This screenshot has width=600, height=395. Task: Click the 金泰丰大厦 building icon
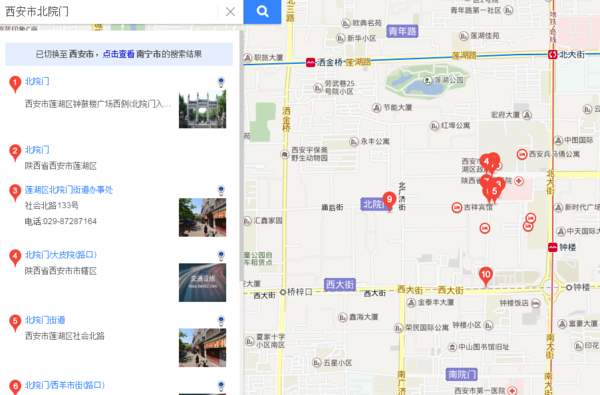pos(411,303)
